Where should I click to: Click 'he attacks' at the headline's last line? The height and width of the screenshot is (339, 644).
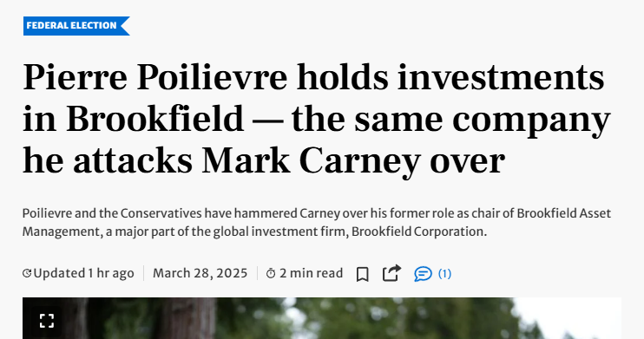click(108, 161)
